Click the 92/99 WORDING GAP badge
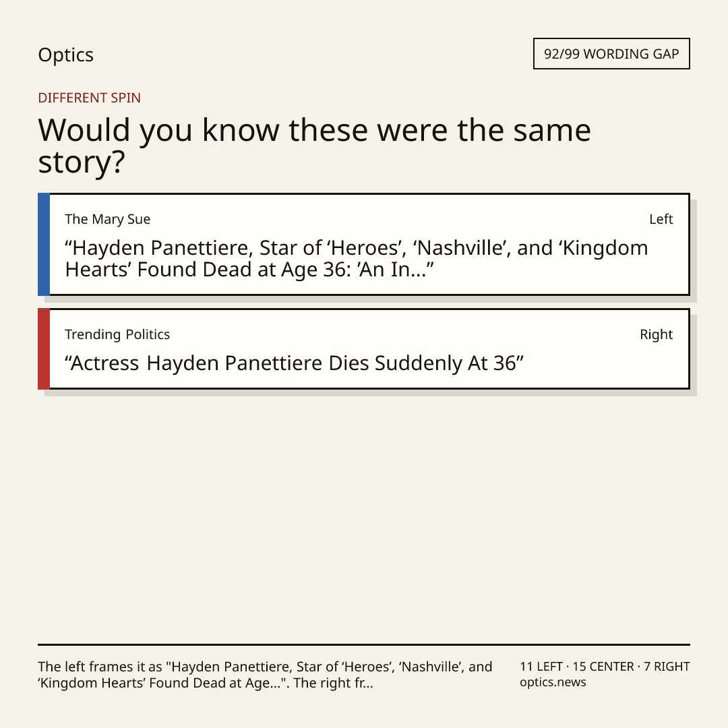 611,54
